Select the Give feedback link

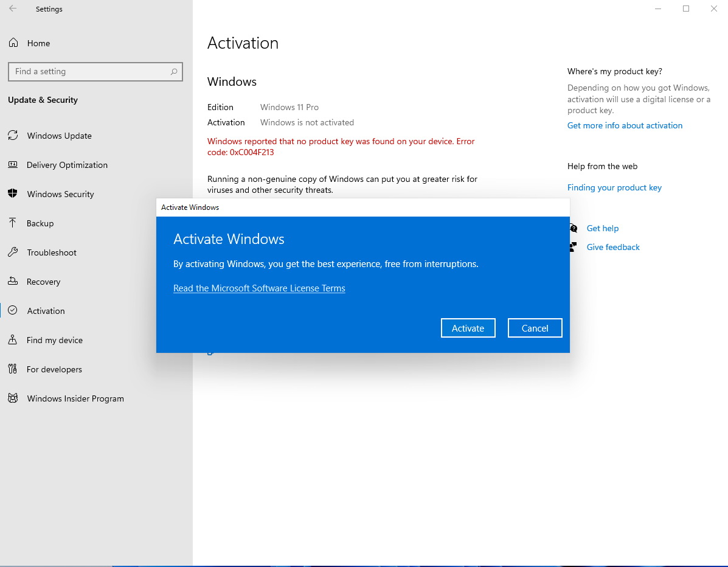click(613, 247)
